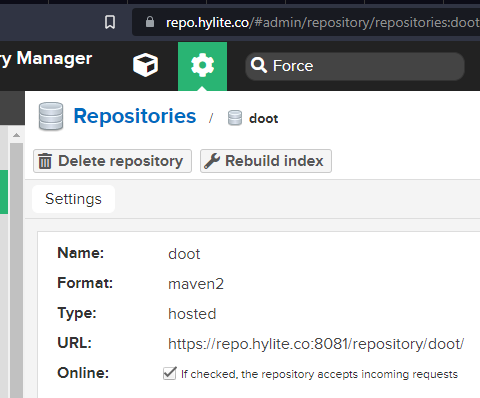The height and width of the screenshot is (398, 480).
Task: Click the Type: field label
Action: pyautogui.click(x=77, y=313)
